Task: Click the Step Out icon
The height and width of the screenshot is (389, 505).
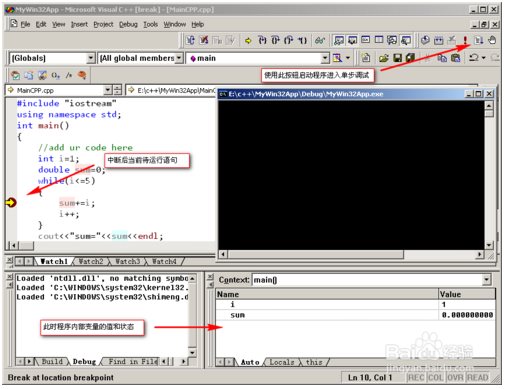Action: [288, 40]
